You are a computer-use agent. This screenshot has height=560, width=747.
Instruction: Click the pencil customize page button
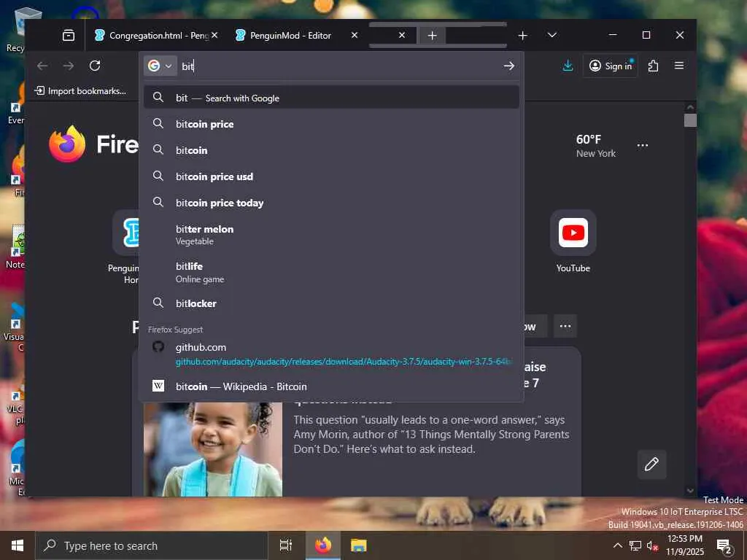[x=651, y=464]
